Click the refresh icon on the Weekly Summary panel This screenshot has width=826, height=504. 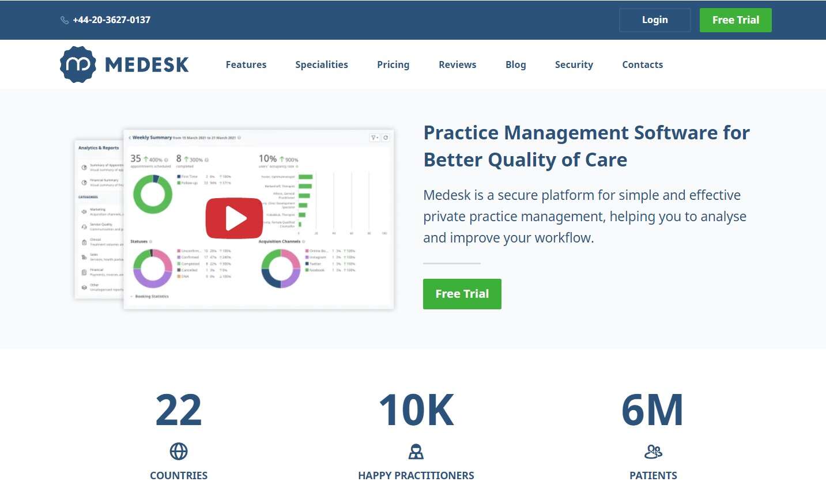(385, 138)
